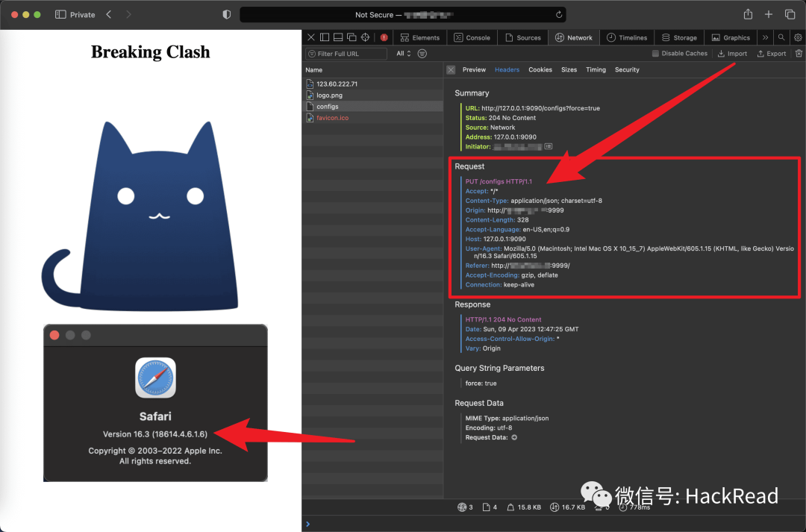Screen dimensions: 806x532
Task: Click the privacy report shield icon
Action: point(226,14)
